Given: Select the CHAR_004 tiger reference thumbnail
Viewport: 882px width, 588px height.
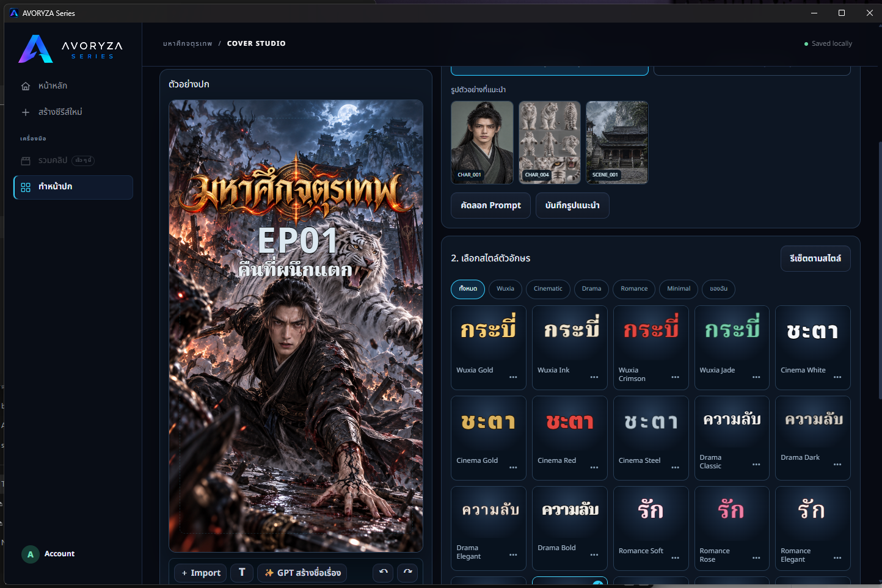Looking at the screenshot, I should pos(550,142).
